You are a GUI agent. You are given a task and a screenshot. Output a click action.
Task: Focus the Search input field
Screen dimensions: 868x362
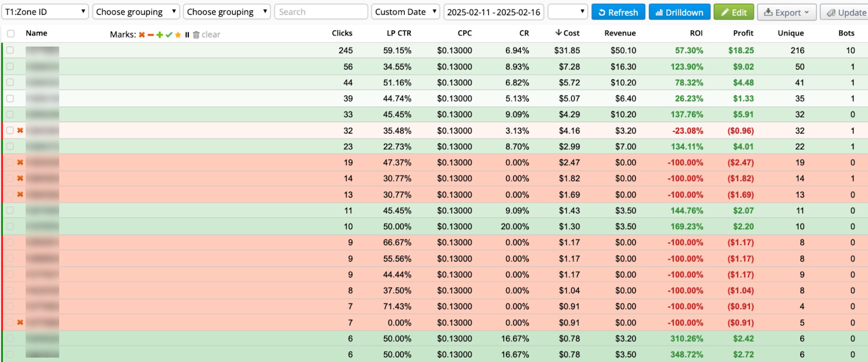point(321,12)
